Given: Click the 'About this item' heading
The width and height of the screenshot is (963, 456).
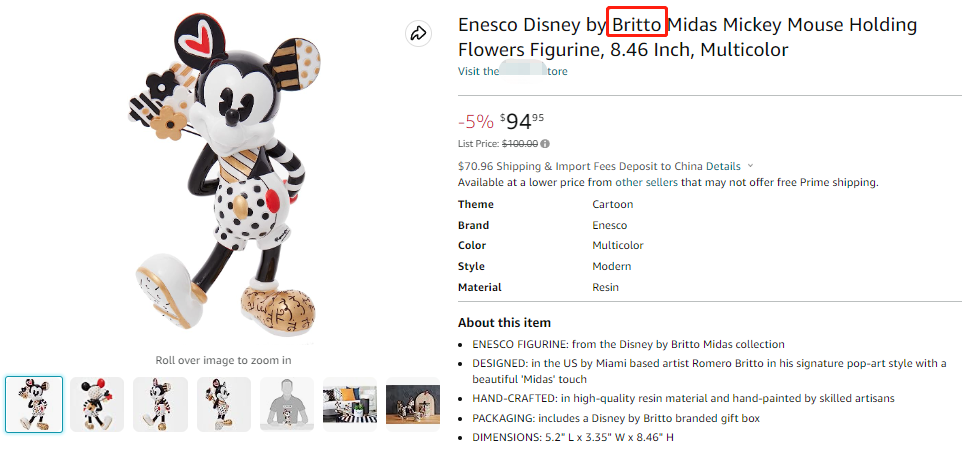Looking at the screenshot, I should [504, 323].
